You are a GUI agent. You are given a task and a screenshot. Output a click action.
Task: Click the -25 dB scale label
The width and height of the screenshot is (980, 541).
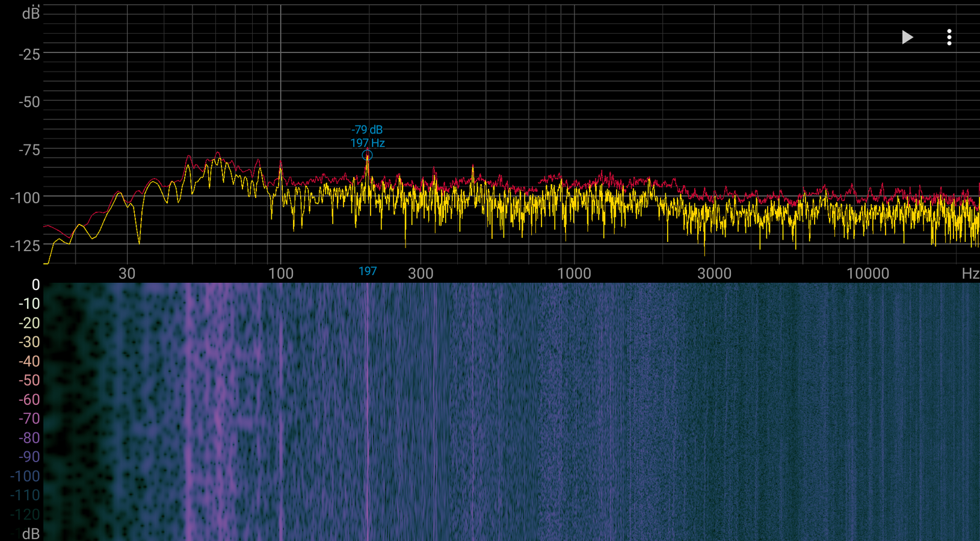pyautogui.click(x=29, y=54)
